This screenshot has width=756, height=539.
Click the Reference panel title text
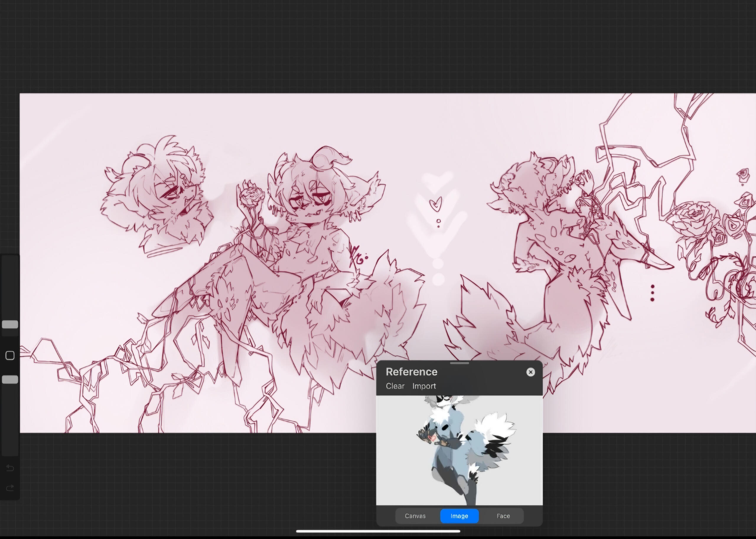point(411,372)
